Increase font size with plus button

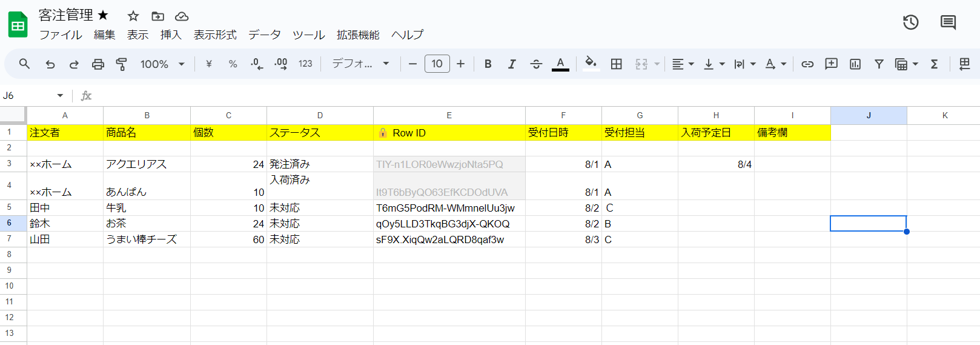click(x=461, y=64)
